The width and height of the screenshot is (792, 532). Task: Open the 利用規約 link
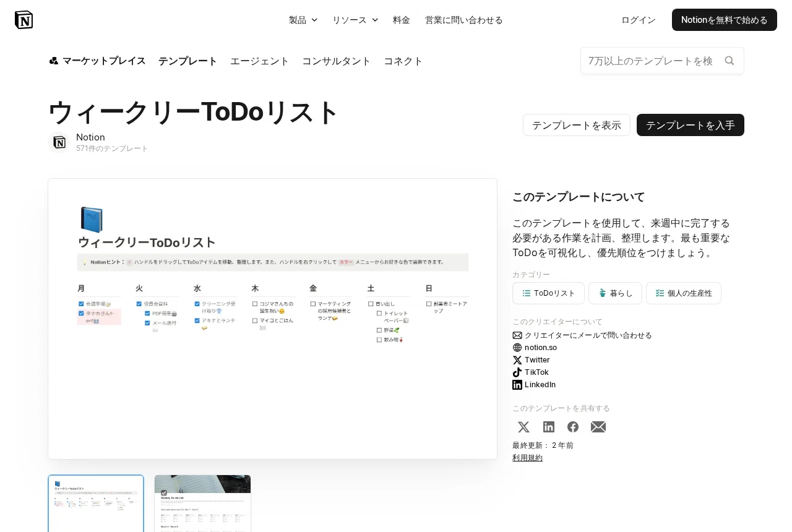pyautogui.click(x=527, y=458)
